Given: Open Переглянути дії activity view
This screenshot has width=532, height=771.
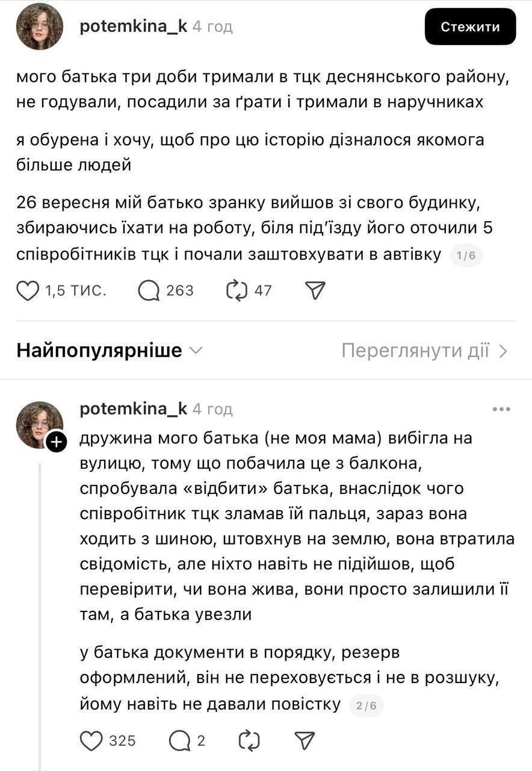Looking at the screenshot, I should click(425, 351).
